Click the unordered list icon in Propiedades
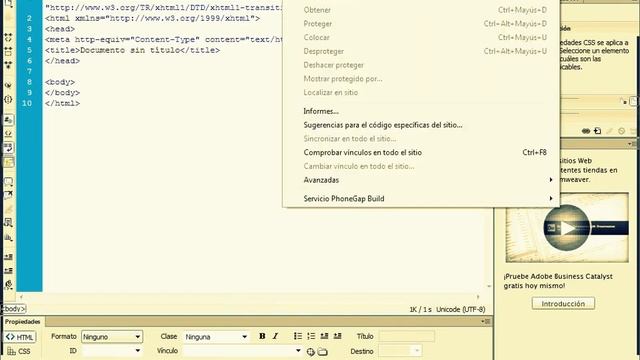Screen dimensions: 640x360 [x=298, y=336]
